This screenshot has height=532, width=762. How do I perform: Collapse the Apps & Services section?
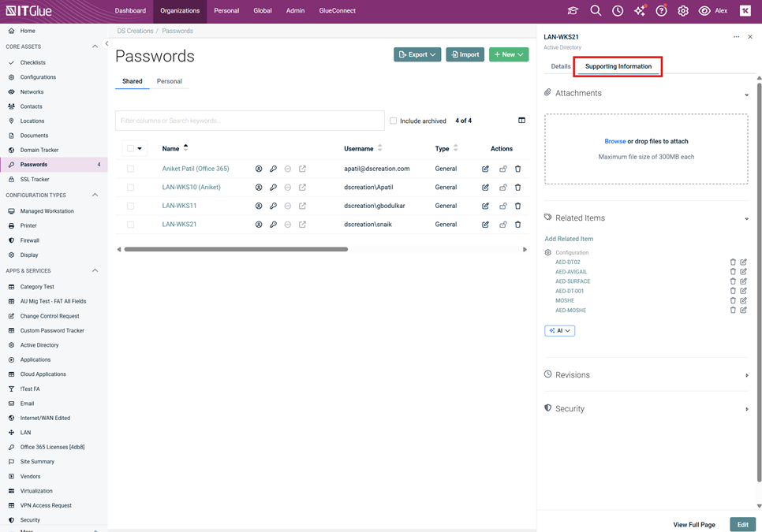click(95, 271)
